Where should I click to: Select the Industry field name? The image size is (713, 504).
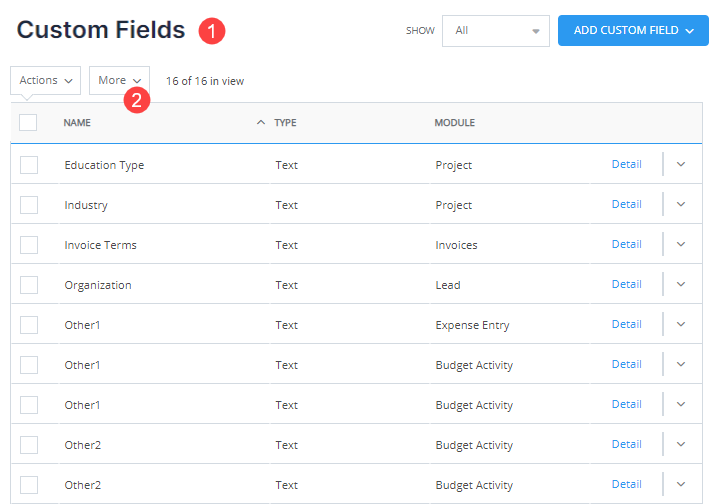click(86, 205)
